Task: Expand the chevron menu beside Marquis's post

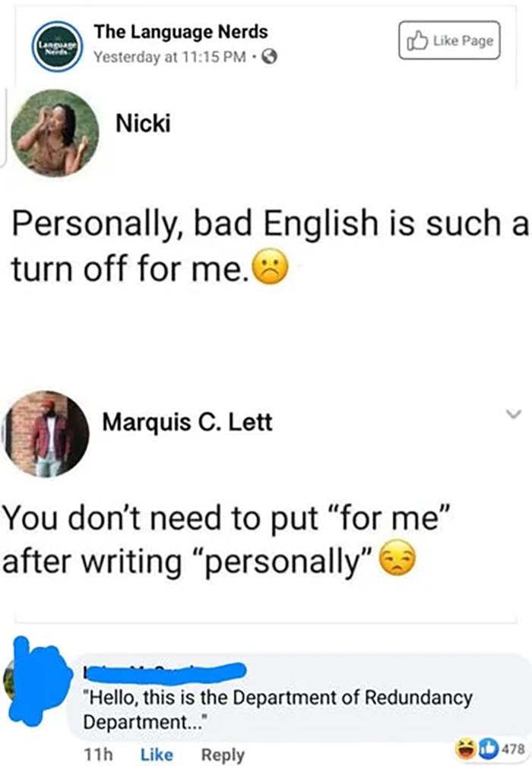Action: tap(514, 414)
